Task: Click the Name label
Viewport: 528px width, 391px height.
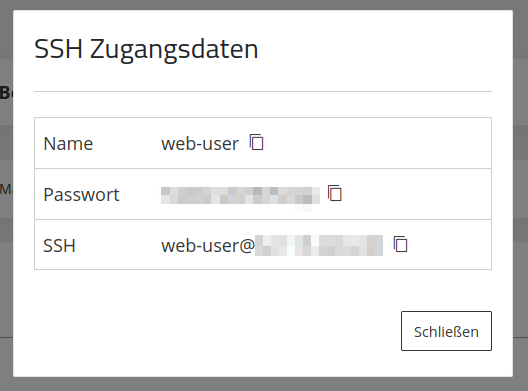Action: click(68, 144)
